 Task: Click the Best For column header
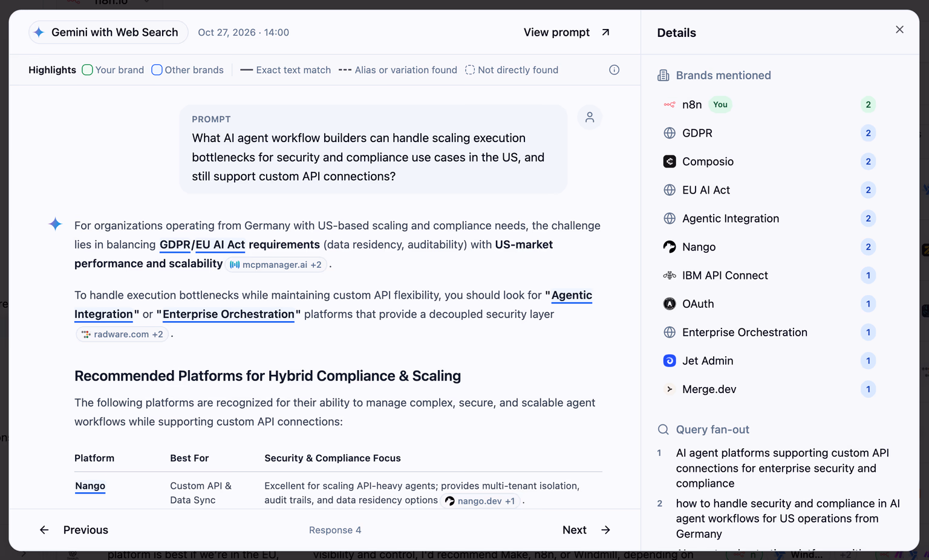(189, 458)
